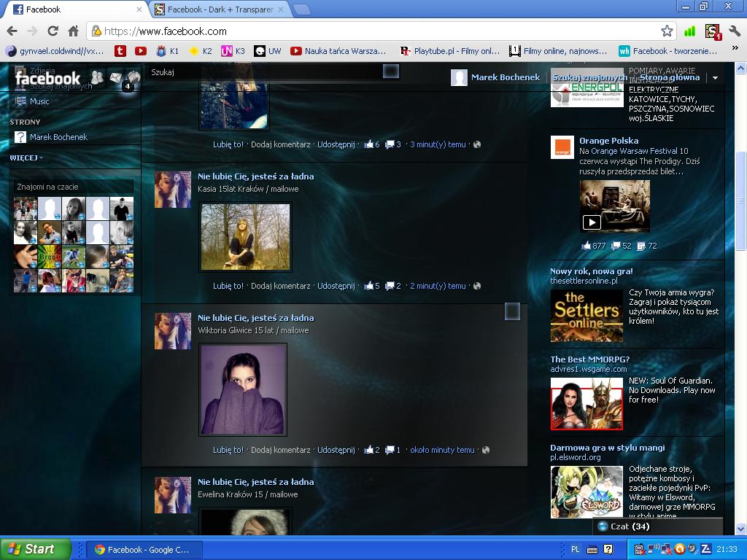Click the public globe icon on the Wiktoria post
The height and width of the screenshot is (560, 747).
tap(485, 450)
